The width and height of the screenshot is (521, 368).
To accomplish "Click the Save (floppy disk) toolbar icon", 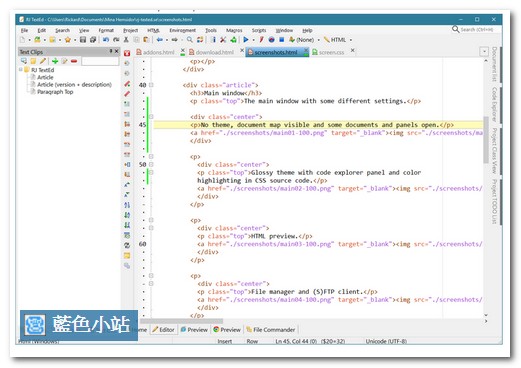I will pyautogui.click(x=83, y=40).
